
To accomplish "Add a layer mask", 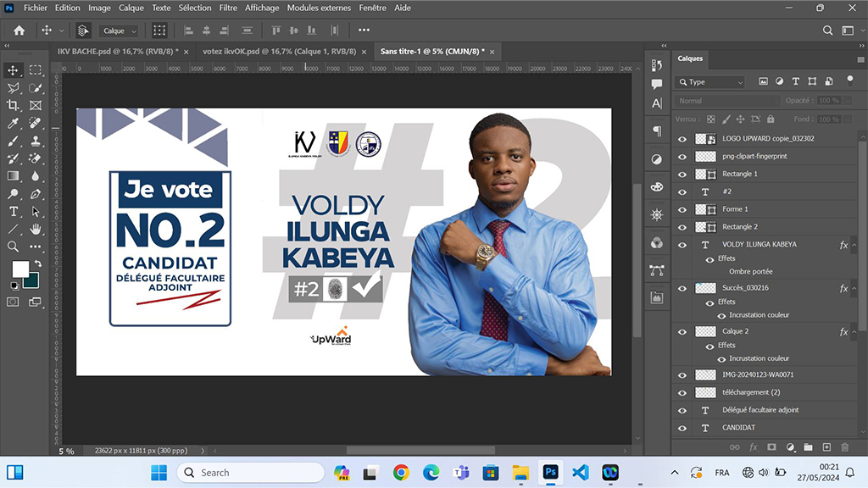I will tap(771, 447).
